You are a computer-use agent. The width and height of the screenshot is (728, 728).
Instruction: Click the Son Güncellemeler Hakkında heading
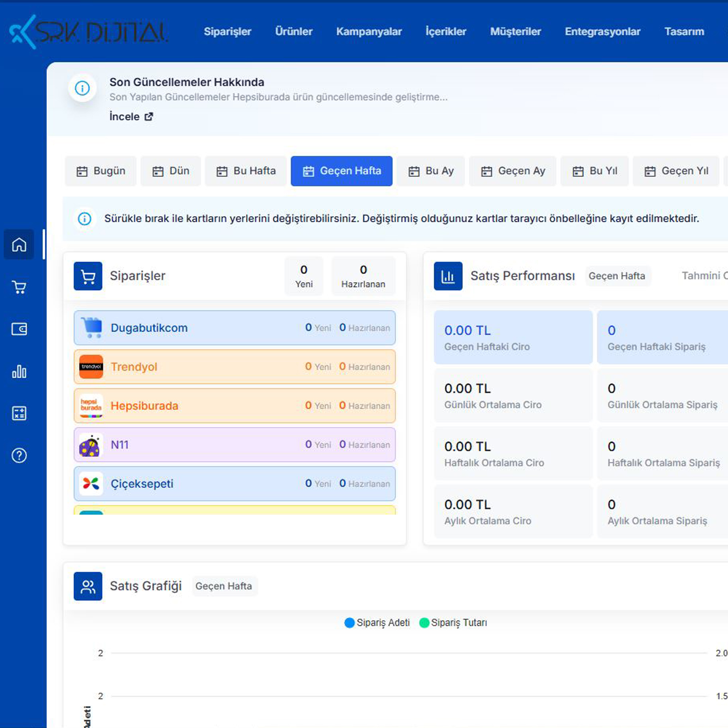187,82
